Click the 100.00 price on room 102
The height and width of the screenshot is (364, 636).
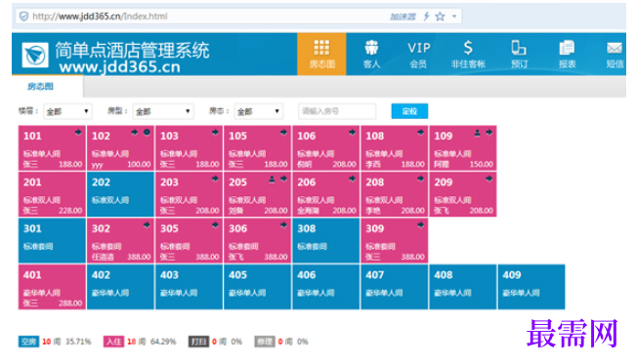[x=139, y=164]
